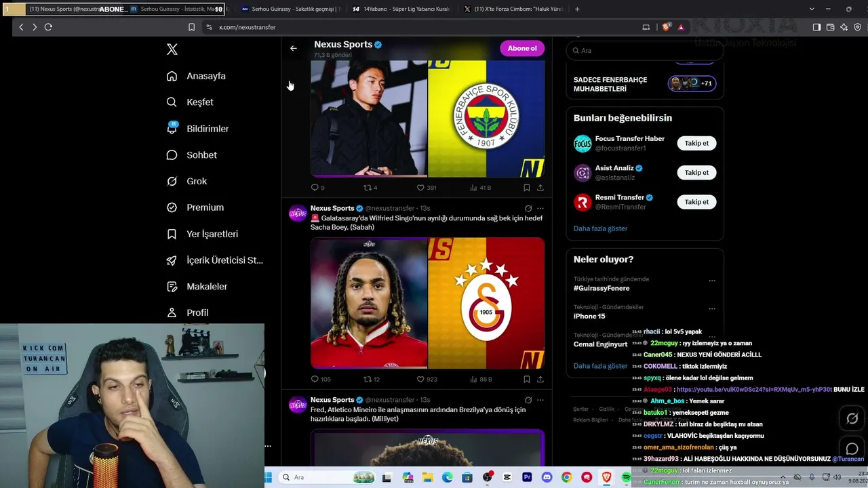The image size is (868, 488).
Task: Reload the page
Action: tap(48, 27)
